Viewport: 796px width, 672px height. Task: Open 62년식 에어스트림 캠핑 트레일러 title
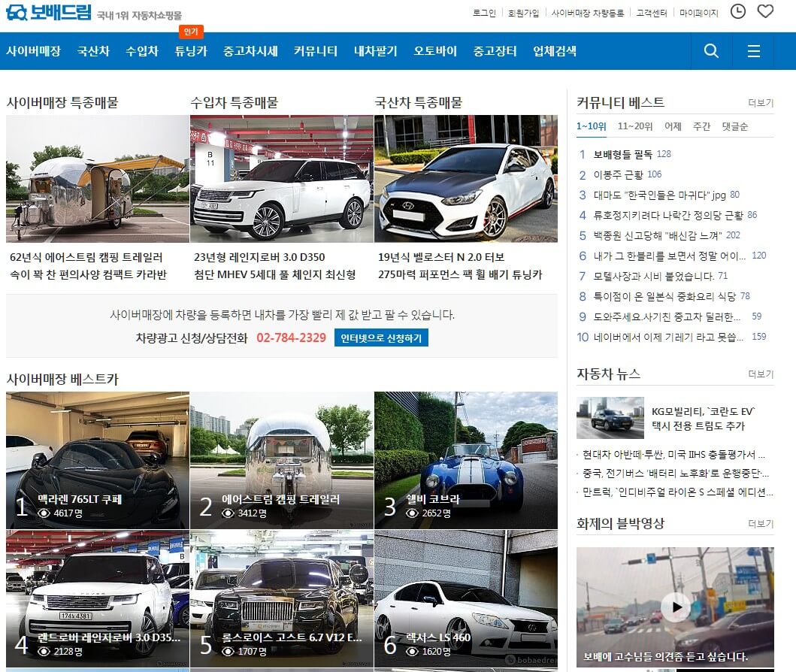(x=86, y=257)
